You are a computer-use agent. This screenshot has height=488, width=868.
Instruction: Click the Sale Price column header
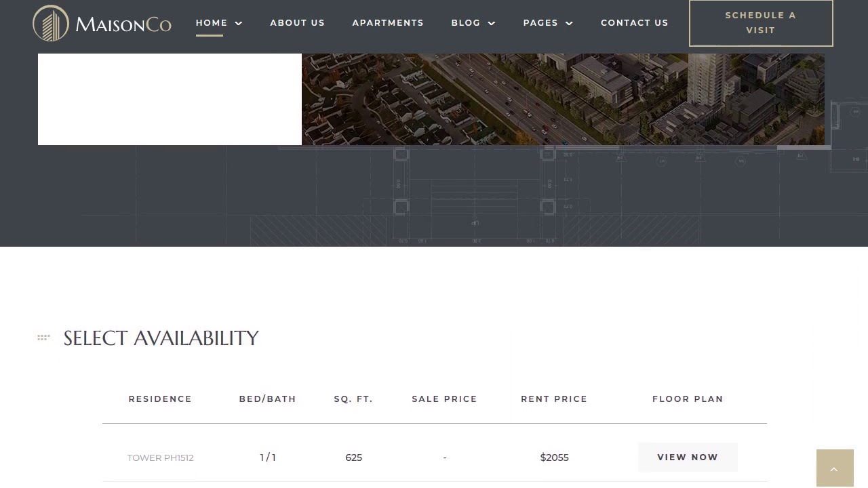point(444,399)
